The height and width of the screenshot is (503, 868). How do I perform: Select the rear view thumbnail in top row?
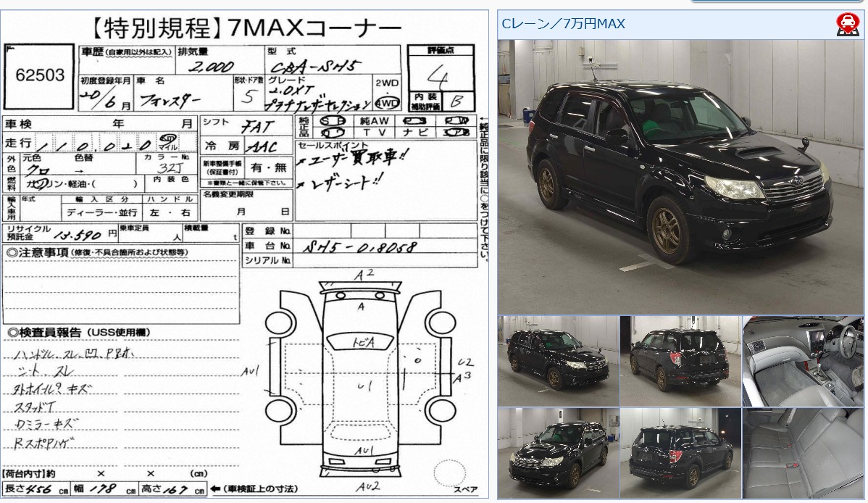coord(680,360)
